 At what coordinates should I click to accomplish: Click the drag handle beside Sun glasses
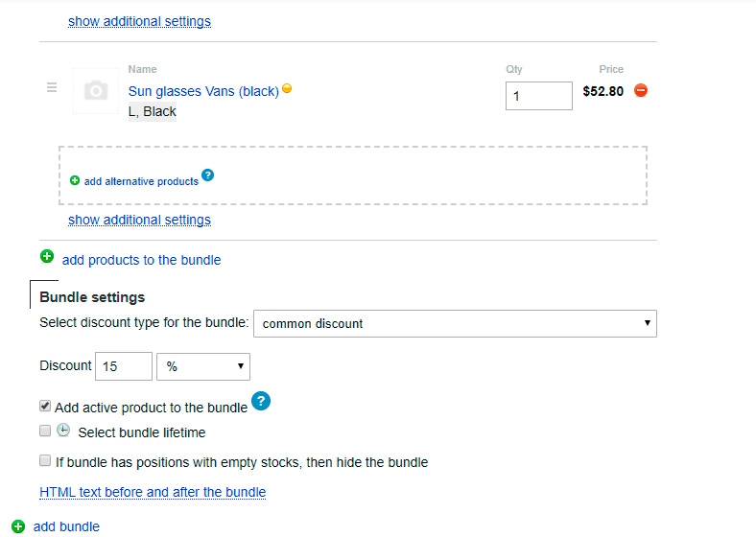pyautogui.click(x=53, y=88)
